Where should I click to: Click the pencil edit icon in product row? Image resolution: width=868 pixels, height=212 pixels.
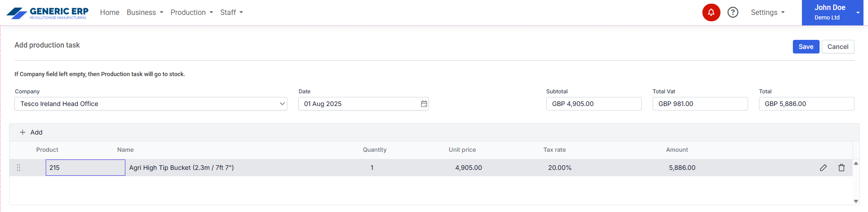[823, 168]
